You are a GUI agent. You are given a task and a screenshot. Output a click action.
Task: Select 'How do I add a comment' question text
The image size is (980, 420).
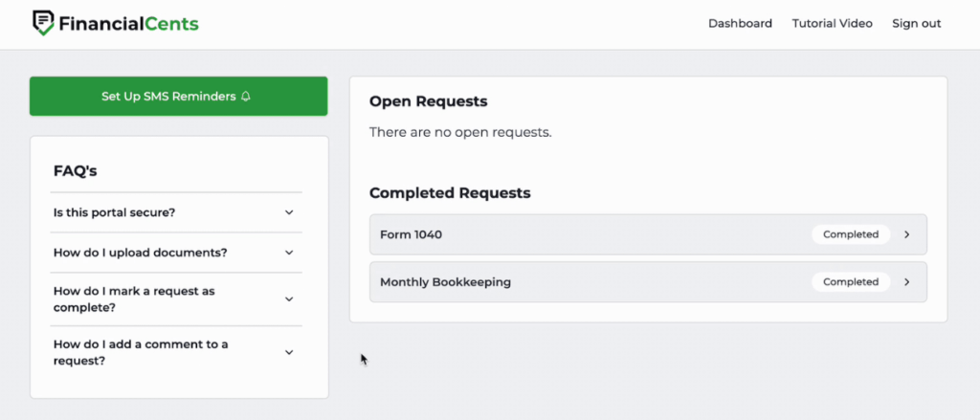point(141,352)
